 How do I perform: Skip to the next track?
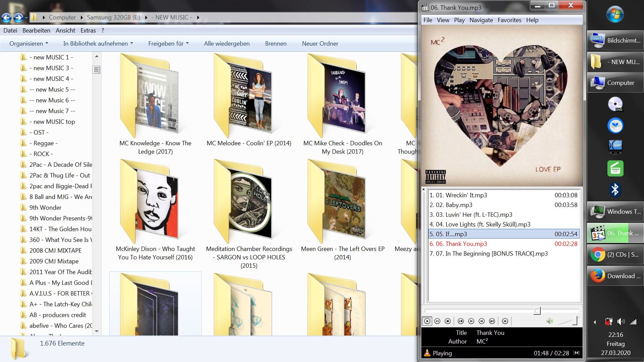click(x=492, y=321)
